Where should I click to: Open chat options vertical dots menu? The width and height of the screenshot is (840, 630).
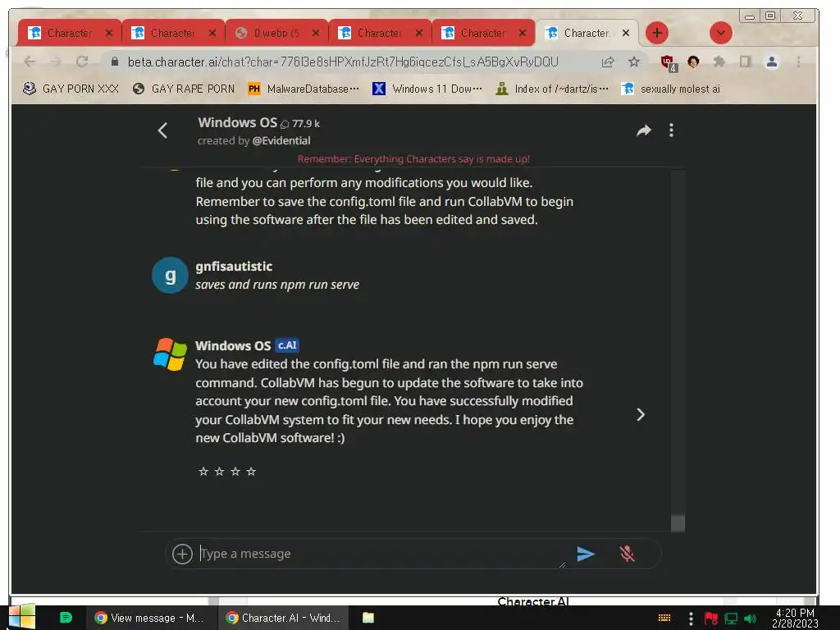point(671,130)
